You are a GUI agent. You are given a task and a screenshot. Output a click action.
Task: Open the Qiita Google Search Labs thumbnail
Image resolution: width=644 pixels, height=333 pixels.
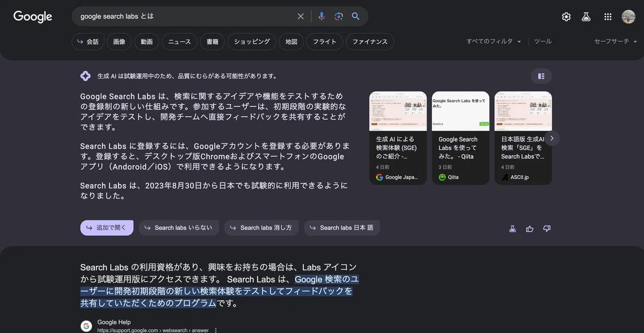tap(460, 111)
